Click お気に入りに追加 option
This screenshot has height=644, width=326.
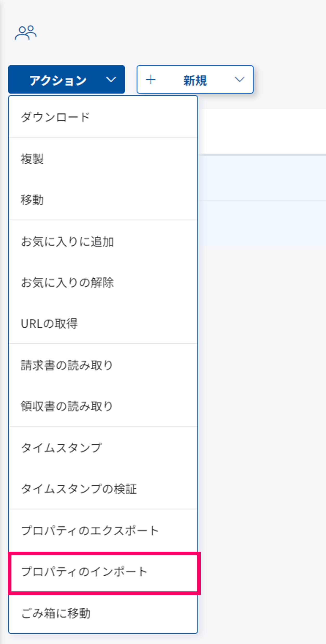coord(67,242)
